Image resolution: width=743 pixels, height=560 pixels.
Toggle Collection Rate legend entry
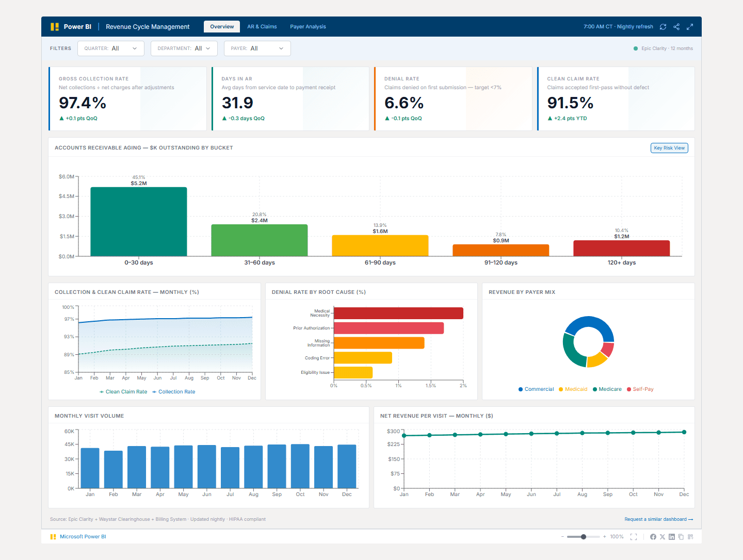point(174,392)
